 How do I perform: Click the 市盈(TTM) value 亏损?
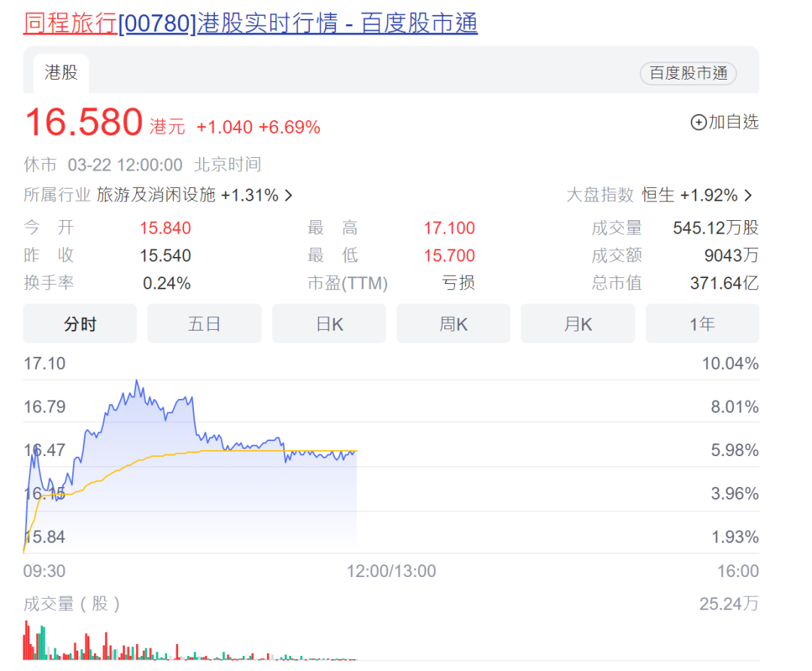[458, 283]
